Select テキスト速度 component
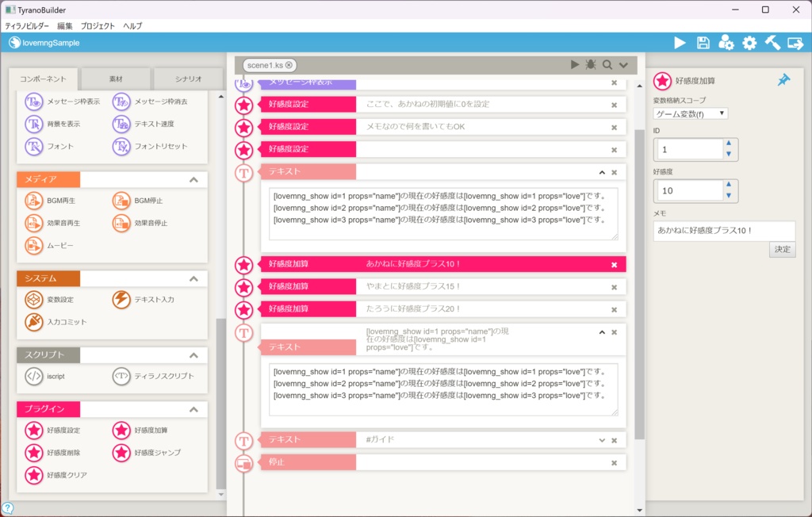Screen dimensions: 812x517 click(144, 124)
